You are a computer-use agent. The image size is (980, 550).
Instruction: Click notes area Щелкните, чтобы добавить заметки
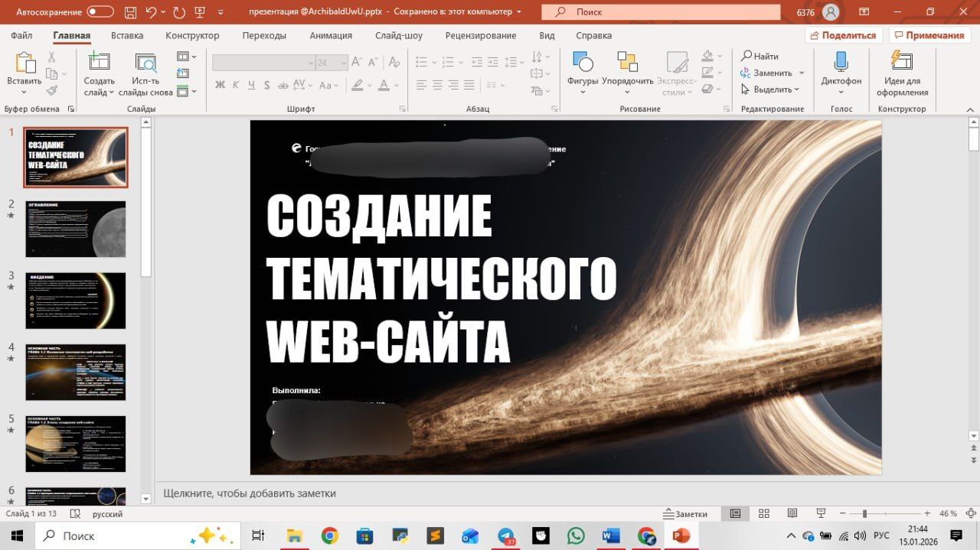click(x=250, y=493)
